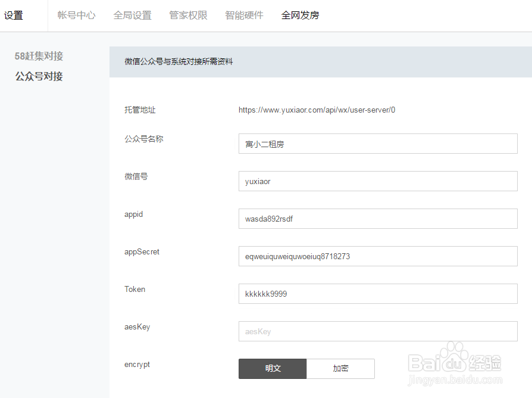Select the 托管地址 URL text
The width and height of the screenshot is (532, 398).
(316, 110)
